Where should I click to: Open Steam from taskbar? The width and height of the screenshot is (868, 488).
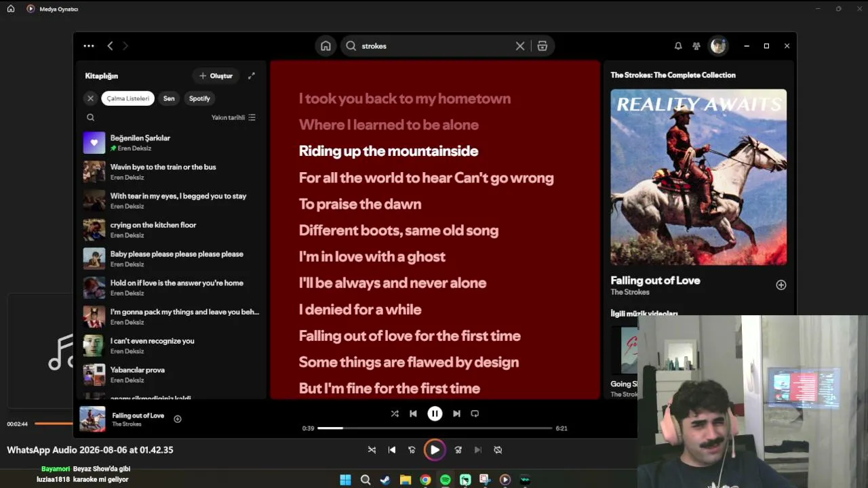(x=385, y=480)
